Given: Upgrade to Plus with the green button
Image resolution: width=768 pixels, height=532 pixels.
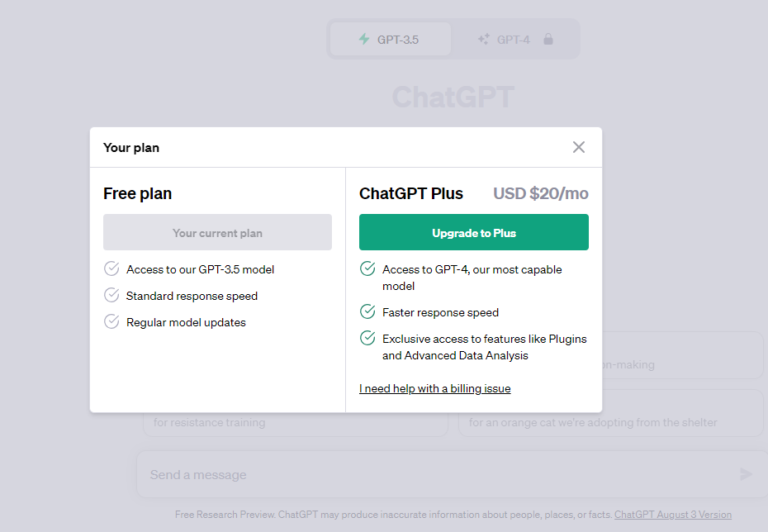Looking at the screenshot, I should 474,232.
